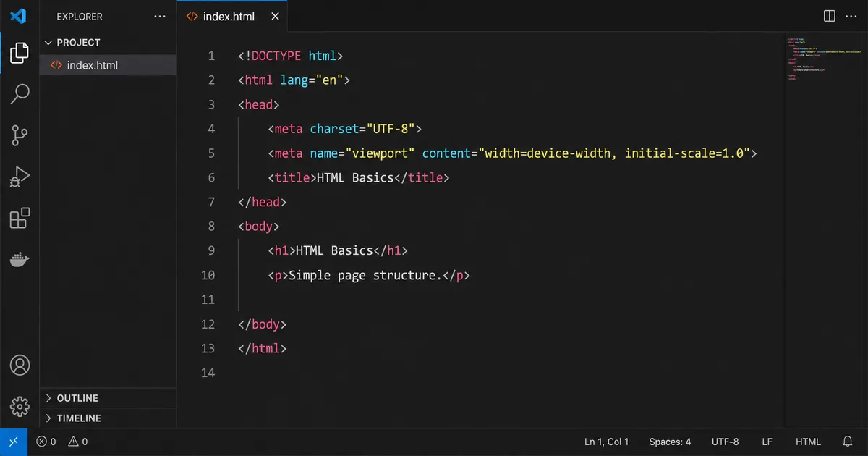868x456 pixels.
Task: Click the closing html tag
Action: [x=263, y=348]
